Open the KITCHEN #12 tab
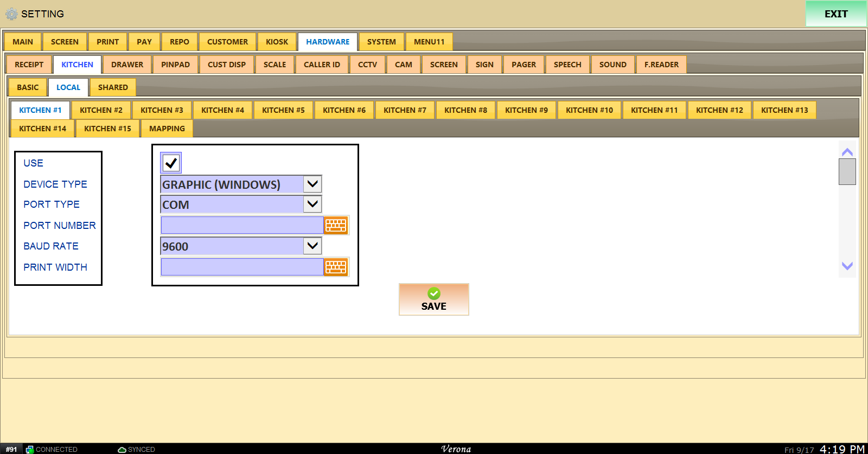 [719, 110]
